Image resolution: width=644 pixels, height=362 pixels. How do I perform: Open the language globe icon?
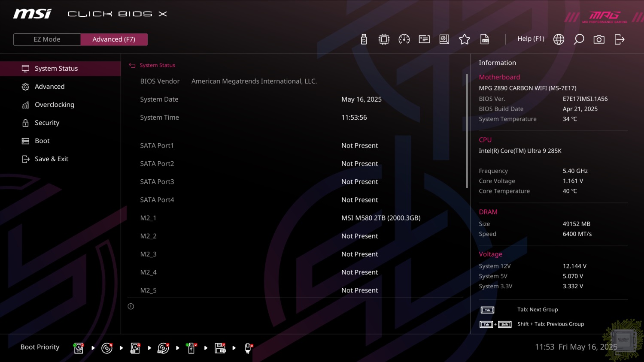click(x=559, y=39)
